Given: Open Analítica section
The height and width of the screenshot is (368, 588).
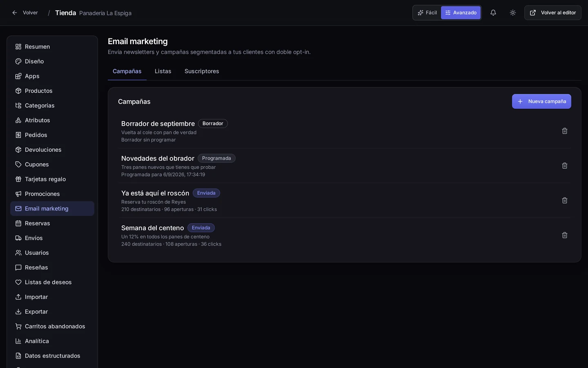Looking at the screenshot, I should tap(52, 341).
